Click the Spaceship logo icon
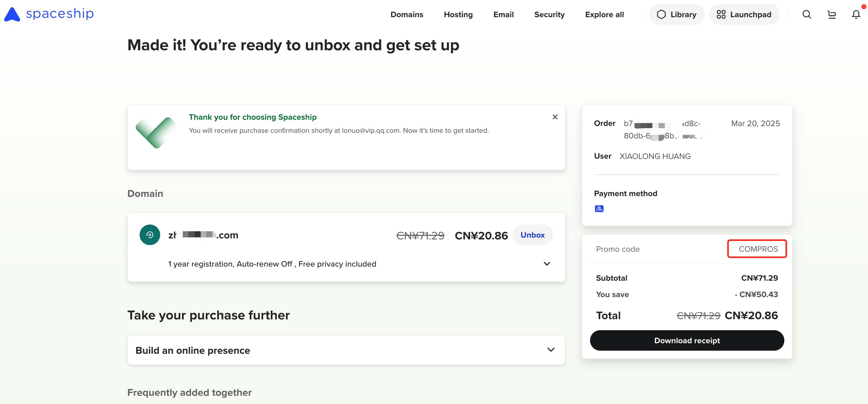The height and width of the screenshot is (404, 868). coord(12,14)
